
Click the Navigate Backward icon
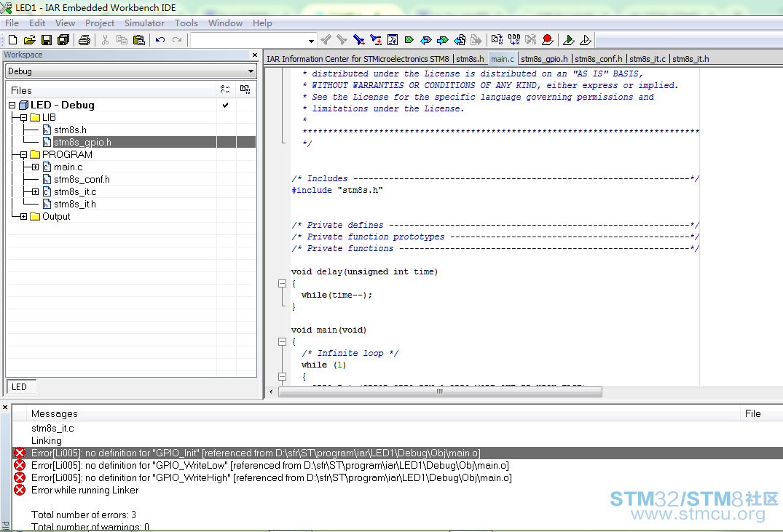pos(460,40)
